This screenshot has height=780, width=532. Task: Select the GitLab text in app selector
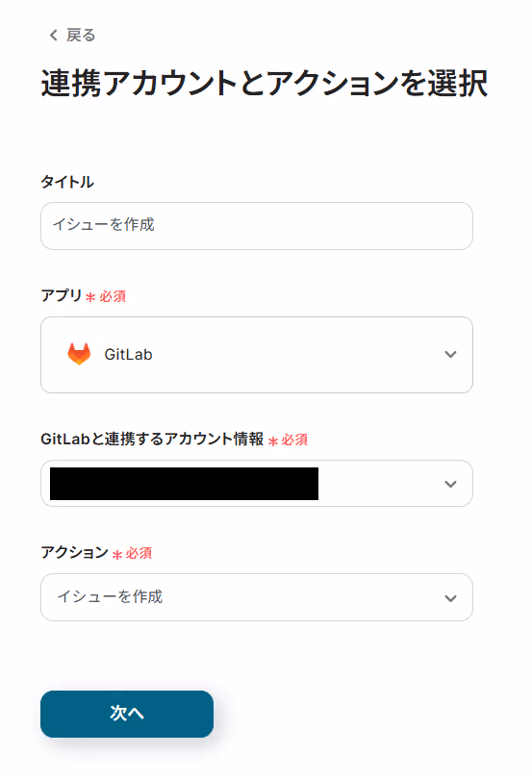[x=128, y=354]
